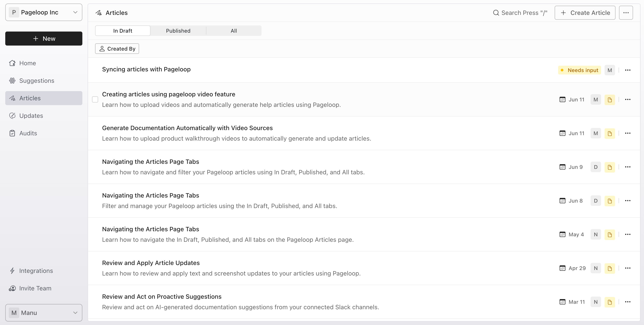Open more options for Syncing articles with Pageloop
The image size is (644, 325).
(x=628, y=70)
